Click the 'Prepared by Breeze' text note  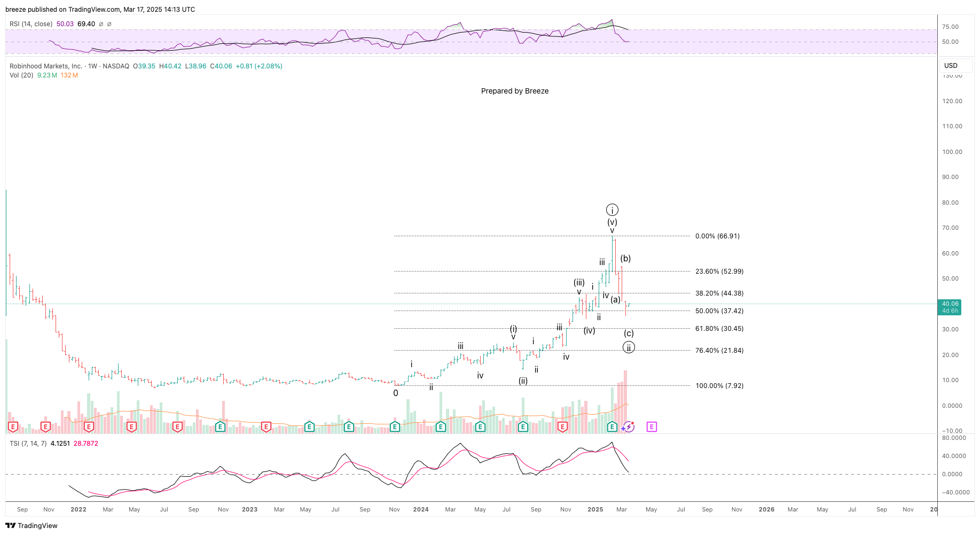(x=515, y=91)
